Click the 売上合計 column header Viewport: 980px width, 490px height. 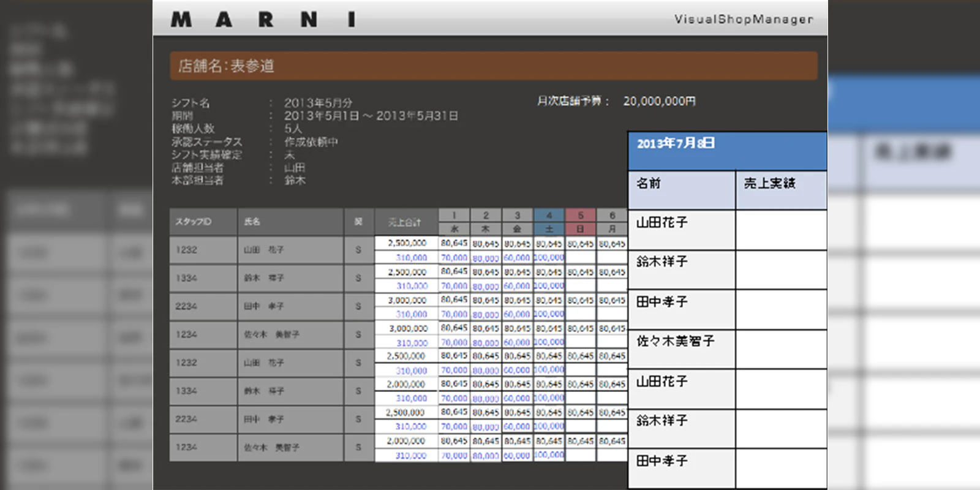pos(405,222)
